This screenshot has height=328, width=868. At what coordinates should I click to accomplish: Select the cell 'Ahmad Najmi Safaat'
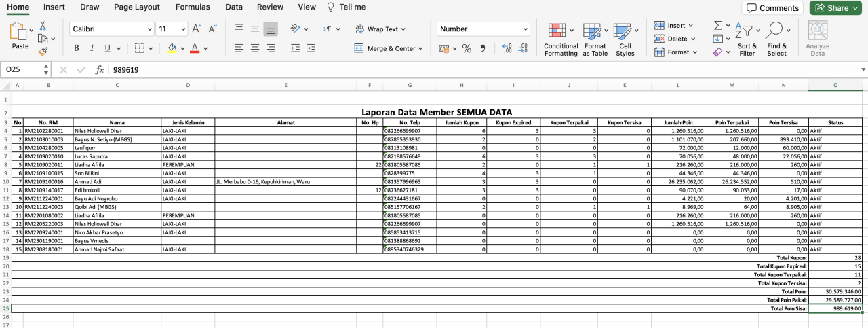pyautogui.click(x=117, y=249)
